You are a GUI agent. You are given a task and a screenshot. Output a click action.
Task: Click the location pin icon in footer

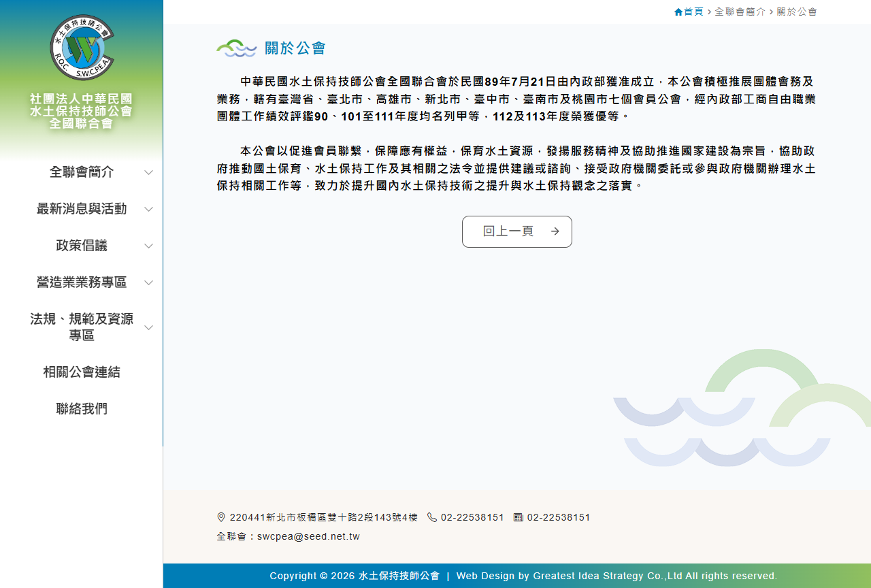[x=221, y=517]
